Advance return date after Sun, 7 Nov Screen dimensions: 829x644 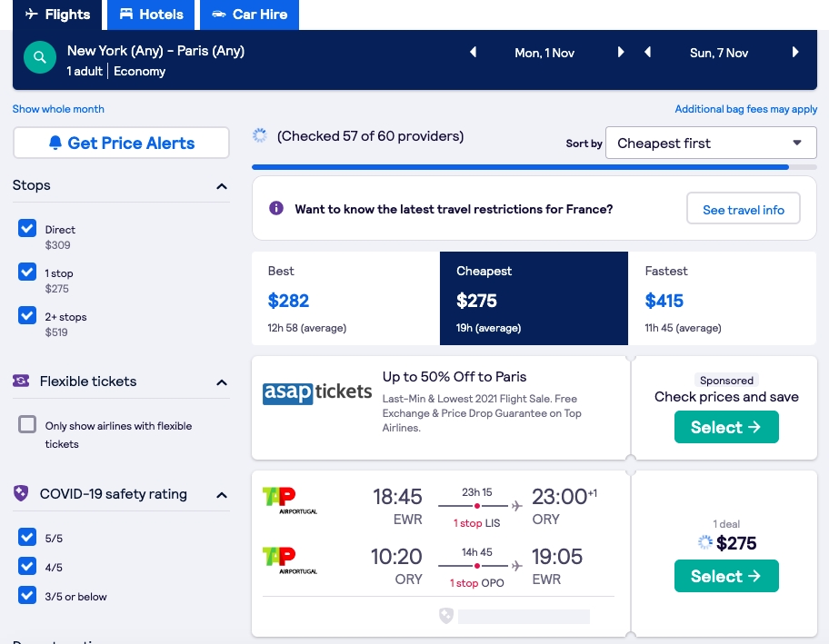pyautogui.click(x=795, y=53)
